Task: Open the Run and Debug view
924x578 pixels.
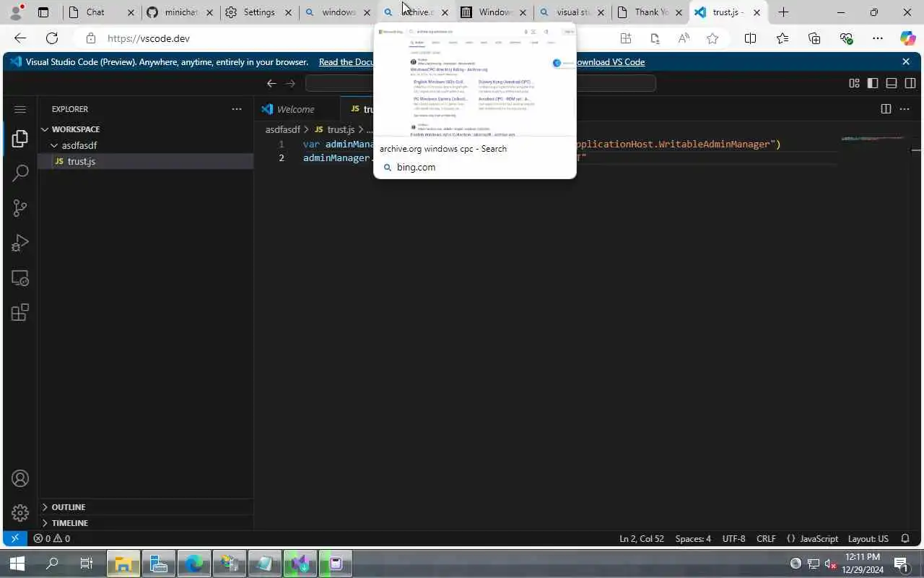Action: click(x=20, y=243)
